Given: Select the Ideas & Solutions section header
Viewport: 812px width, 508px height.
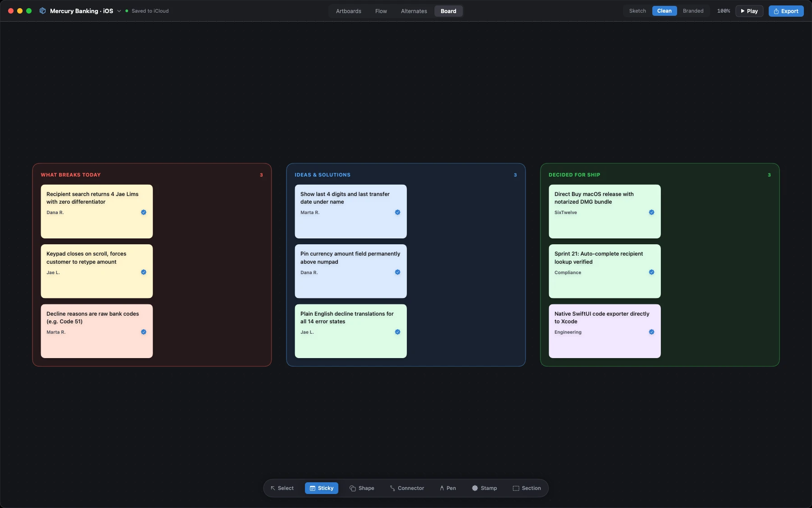Looking at the screenshot, I should pos(323,175).
